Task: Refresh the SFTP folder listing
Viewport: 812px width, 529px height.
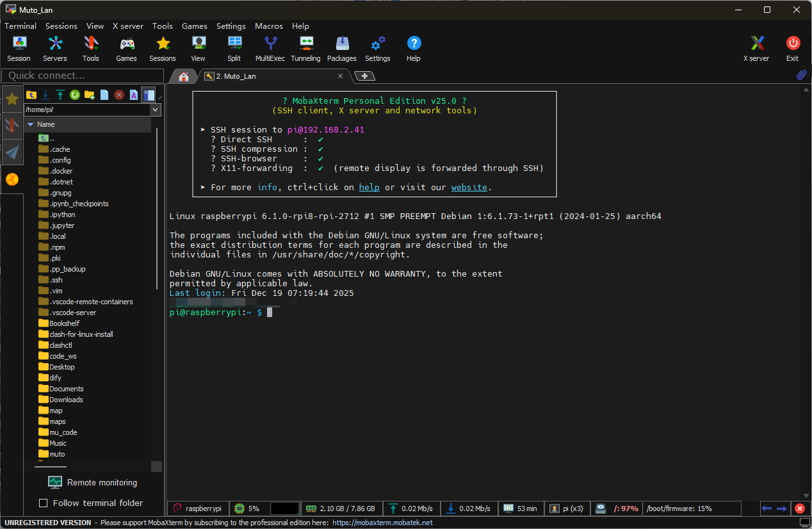Action: click(x=75, y=95)
